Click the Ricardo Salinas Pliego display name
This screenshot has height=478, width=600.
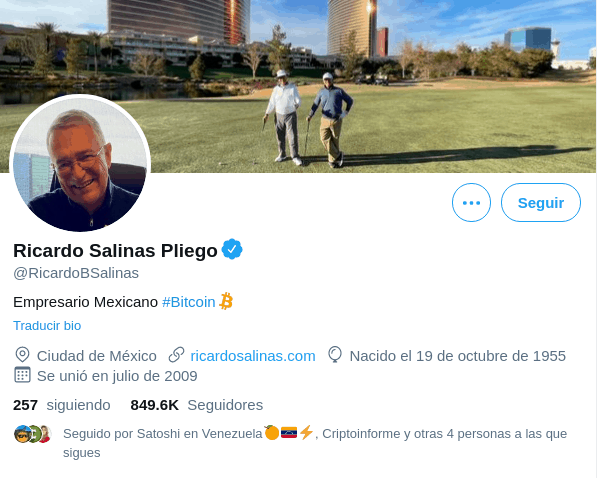[115, 251]
